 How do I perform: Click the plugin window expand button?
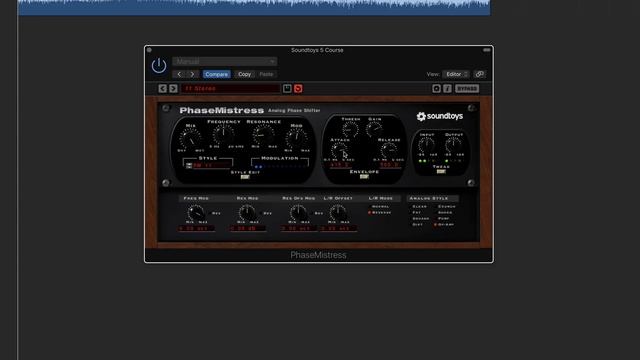[487, 50]
